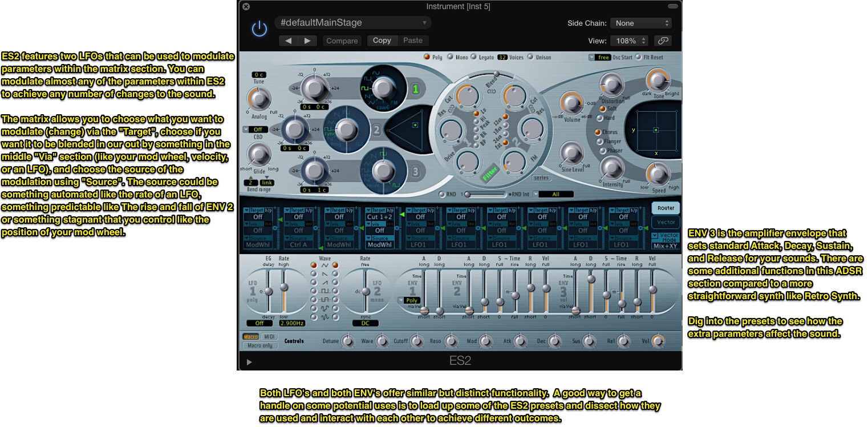Switch to the Router tab
868x427 pixels.
coord(665,208)
